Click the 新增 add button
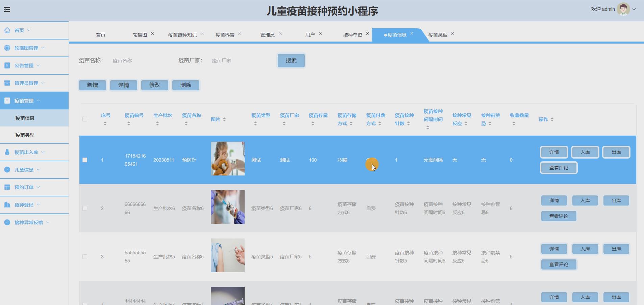This screenshot has width=644, height=305. pyautogui.click(x=92, y=85)
